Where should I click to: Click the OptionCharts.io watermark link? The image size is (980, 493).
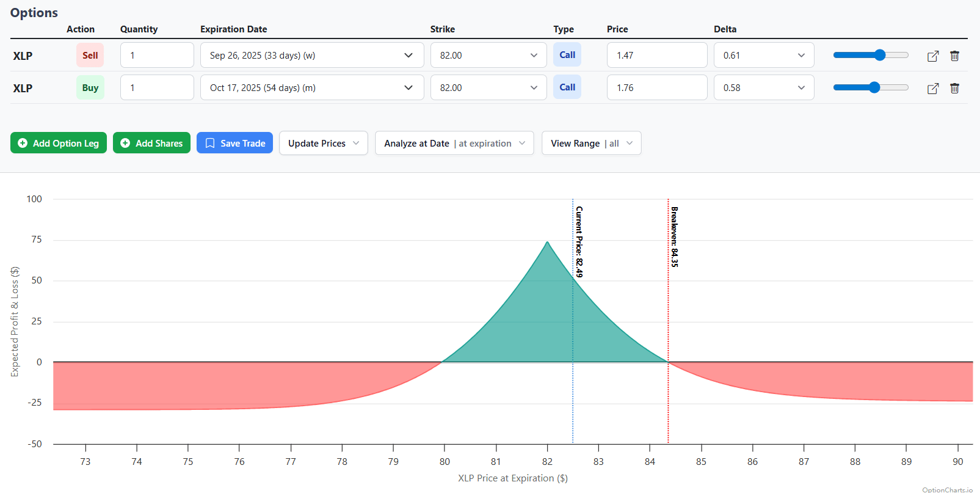(947, 489)
